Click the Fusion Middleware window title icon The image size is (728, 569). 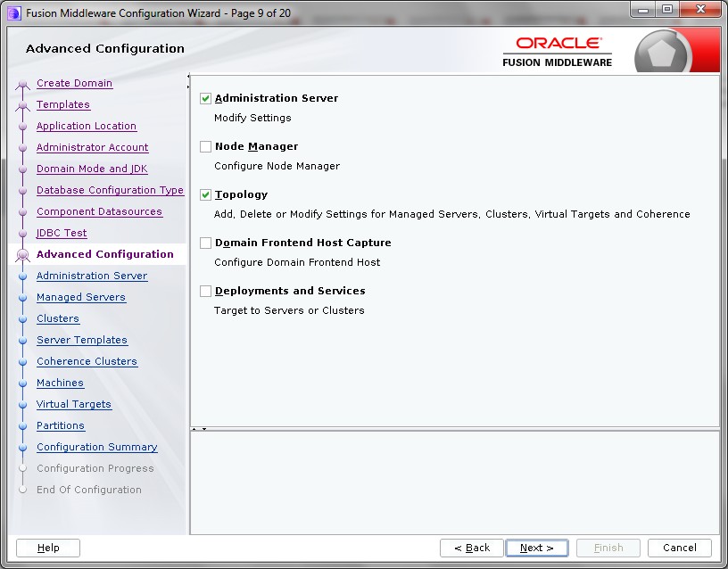[x=14, y=13]
